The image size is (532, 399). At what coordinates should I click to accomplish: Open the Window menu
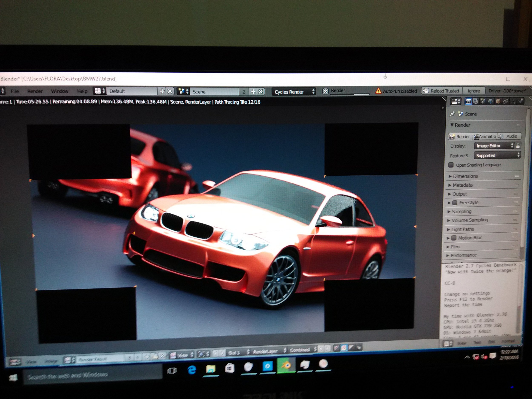[x=59, y=91]
